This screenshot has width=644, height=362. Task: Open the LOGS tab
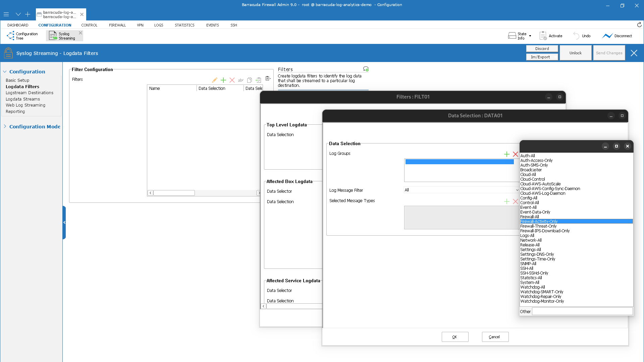coord(159,25)
